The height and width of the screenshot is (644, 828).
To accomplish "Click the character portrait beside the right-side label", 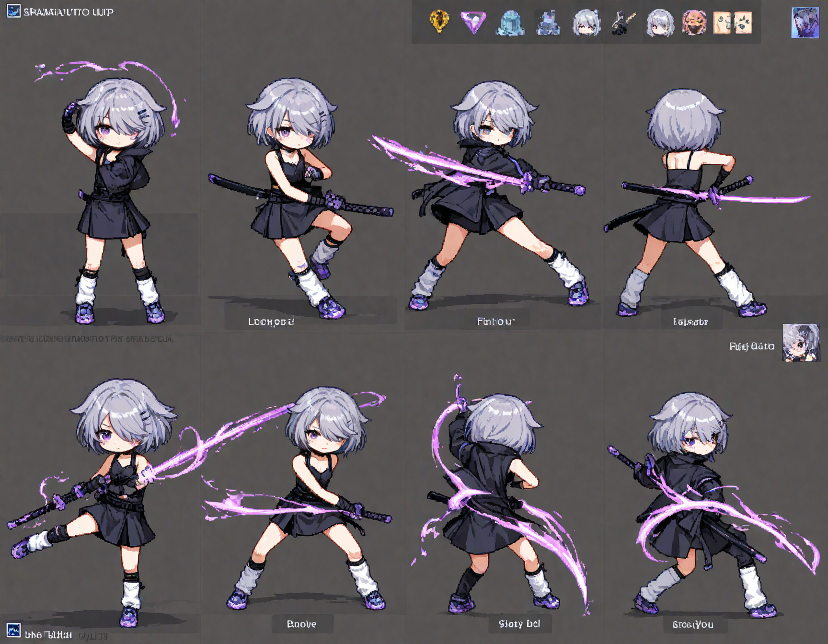I will 801,343.
